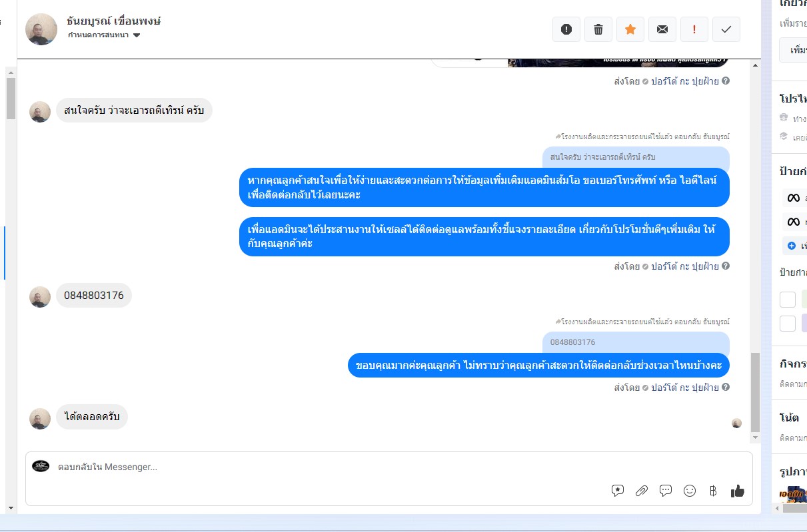807x532 pixels.
Task: Click the blue plus add-label button
Action: click(x=792, y=246)
